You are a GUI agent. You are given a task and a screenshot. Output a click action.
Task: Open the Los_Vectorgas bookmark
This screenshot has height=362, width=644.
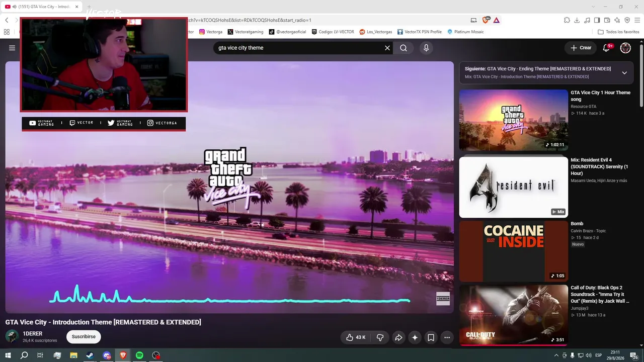click(376, 32)
